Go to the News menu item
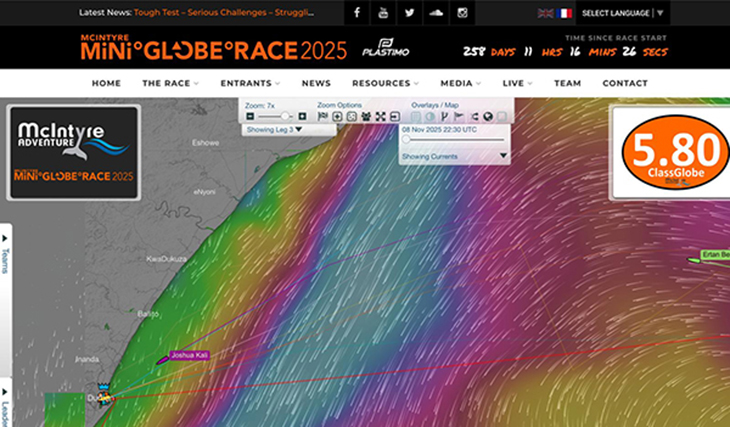Viewport: 730px width, 427px height. [316, 83]
